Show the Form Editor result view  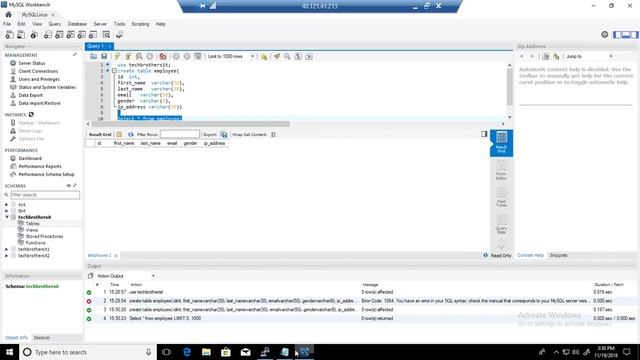pos(501,170)
